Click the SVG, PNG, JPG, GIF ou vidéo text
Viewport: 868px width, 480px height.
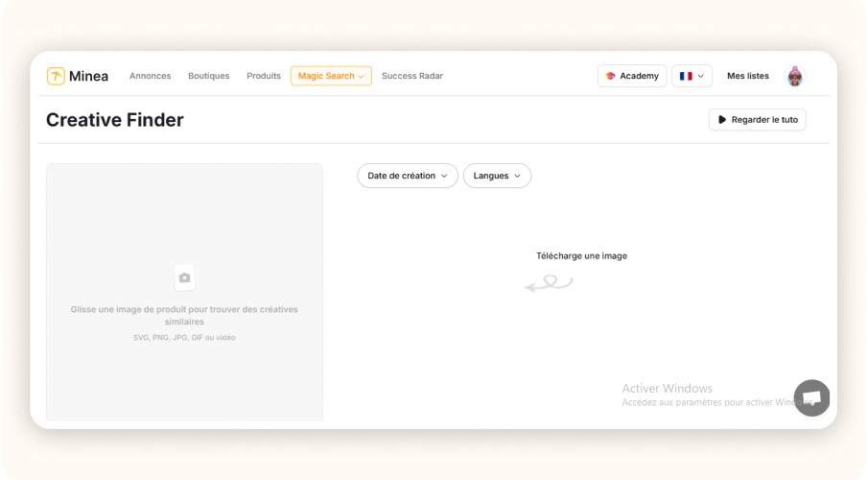point(184,338)
